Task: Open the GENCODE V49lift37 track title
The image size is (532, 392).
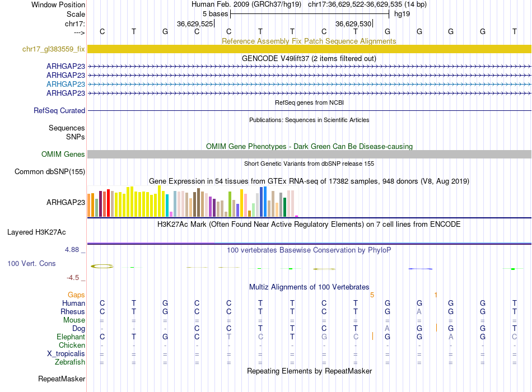Action: [x=309, y=58]
